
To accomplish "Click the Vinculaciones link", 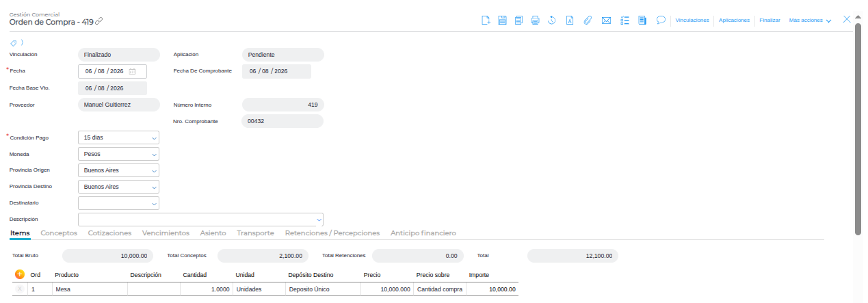I will 692,21.
